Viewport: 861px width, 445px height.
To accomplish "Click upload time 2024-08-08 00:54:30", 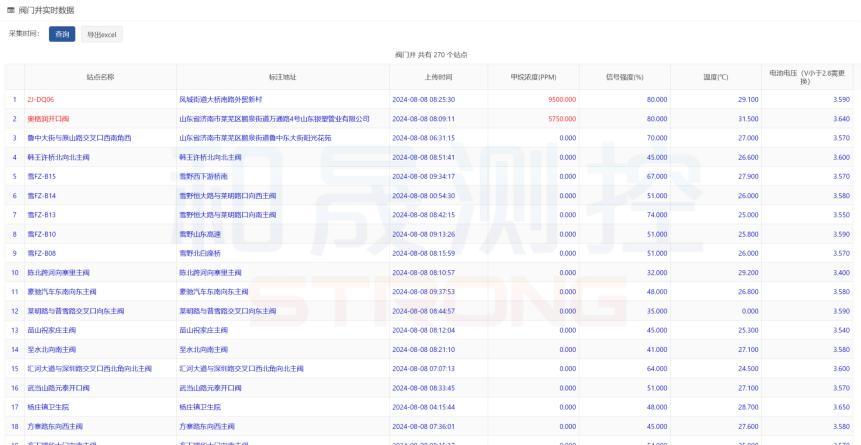I will coord(424,196).
